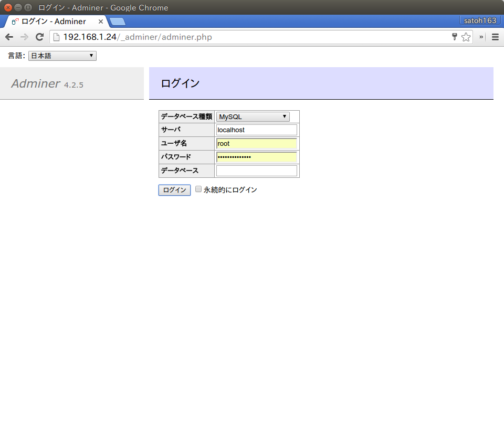This screenshot has width=504, height=447.
Task: Click the データベース種類 label
Action: coord(186,116)
